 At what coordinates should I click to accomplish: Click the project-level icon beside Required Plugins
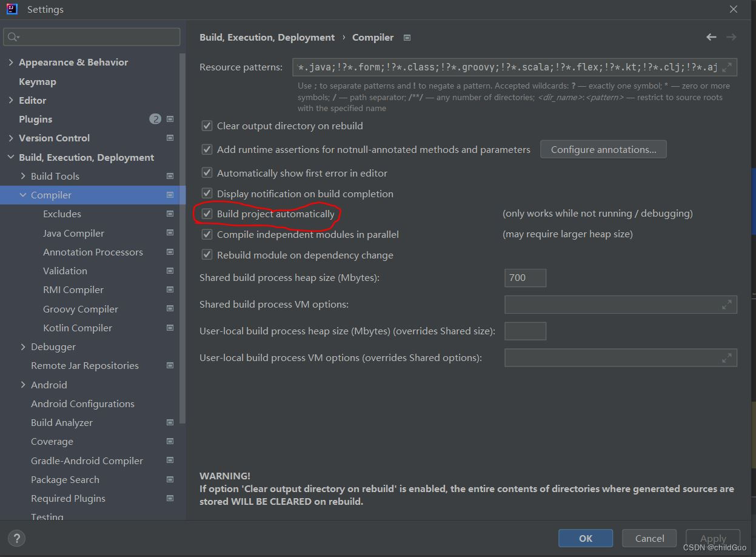tap(170, 498)
